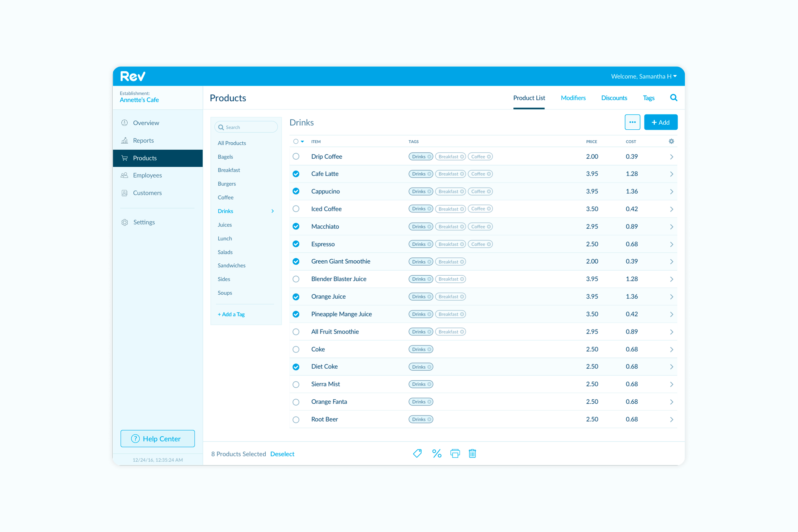Click the Overview sidebar icon
Viewport: 798px width, 532px height.
tap(124, 123)
